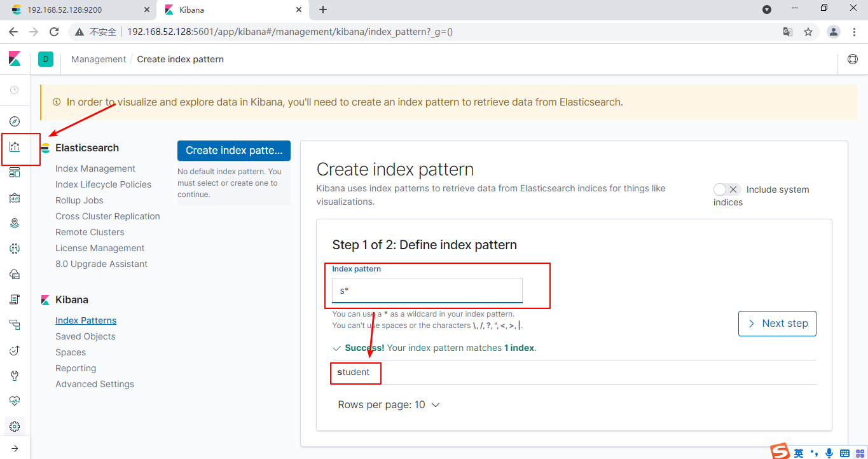Toggle Include system indices switch
The height and width of the screenshot is (459, 868).
pyautogui.click(x=727, y=189)
